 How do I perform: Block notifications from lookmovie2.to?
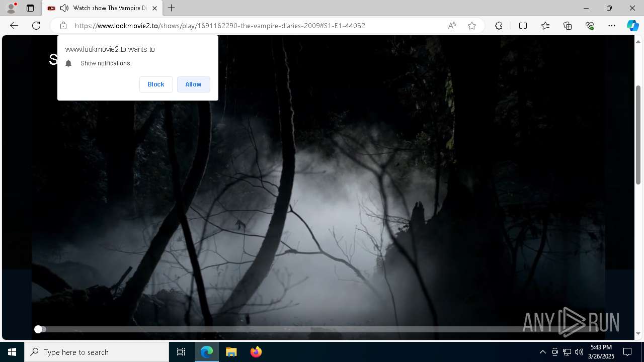point(156,84)
